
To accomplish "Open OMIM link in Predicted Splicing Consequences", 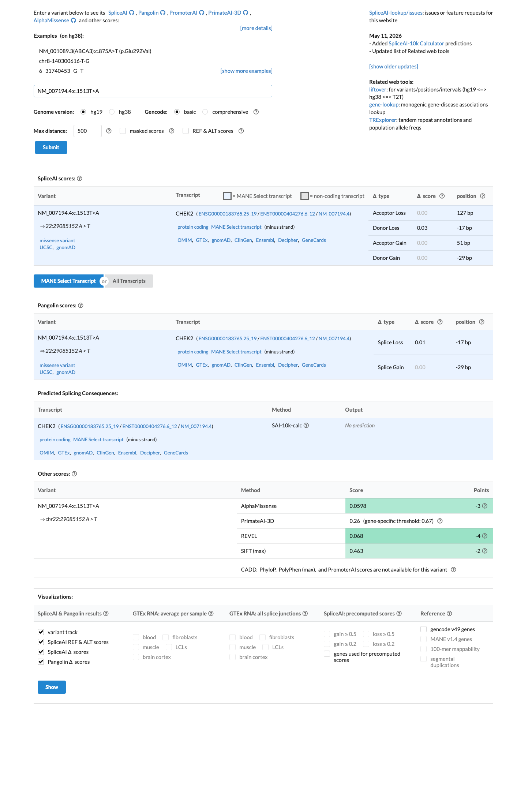I will click(46, 453).
